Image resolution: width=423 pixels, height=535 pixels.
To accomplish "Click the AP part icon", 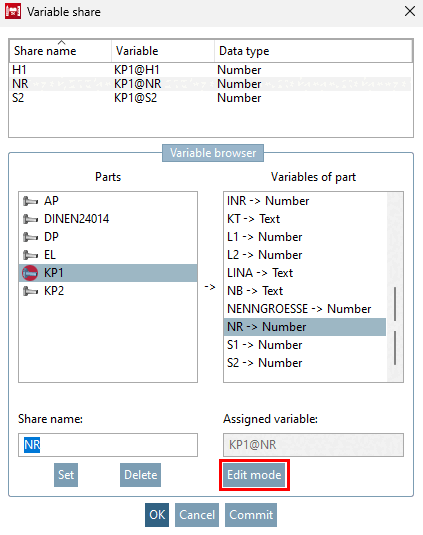I will pos(30,201).
